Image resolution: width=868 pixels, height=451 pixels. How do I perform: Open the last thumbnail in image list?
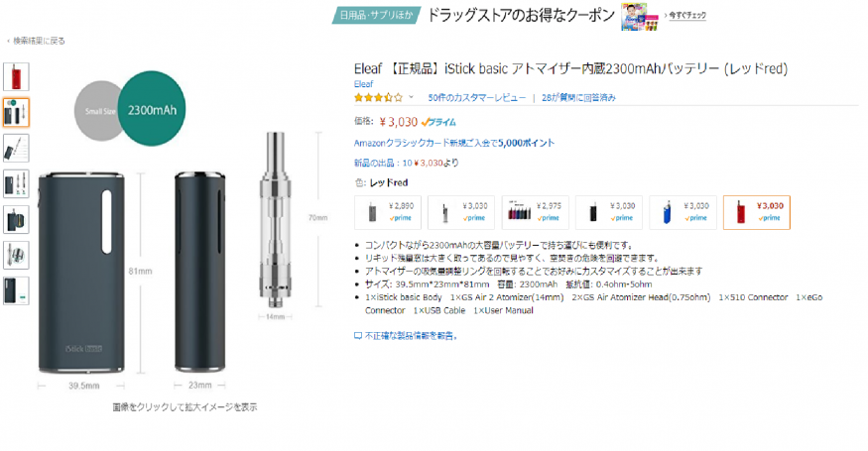click(x=16, y=291)
